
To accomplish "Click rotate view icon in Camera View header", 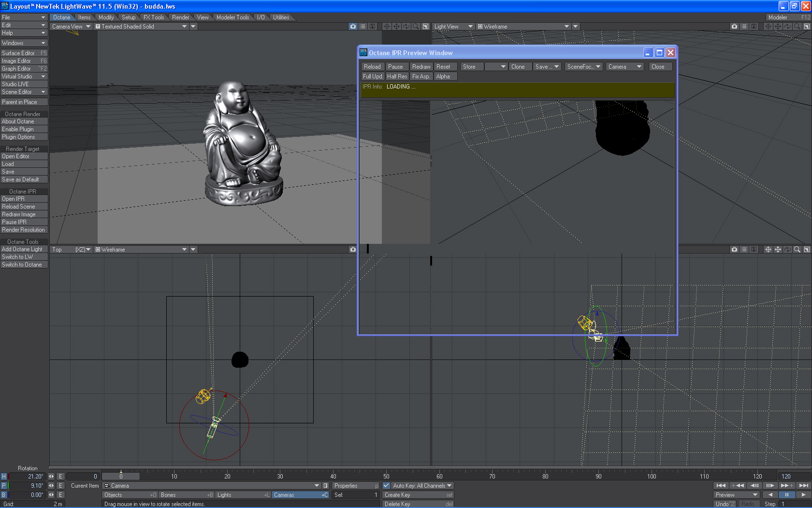I will (406, 27).
